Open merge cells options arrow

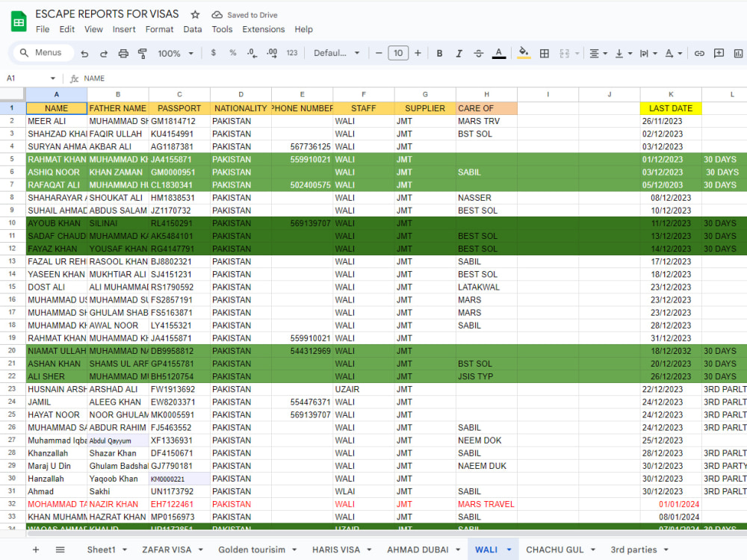pos(577,53)
